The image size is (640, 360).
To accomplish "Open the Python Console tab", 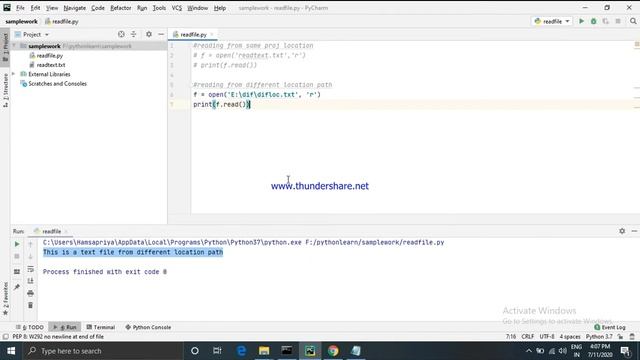I will click(x=148, y=327).
